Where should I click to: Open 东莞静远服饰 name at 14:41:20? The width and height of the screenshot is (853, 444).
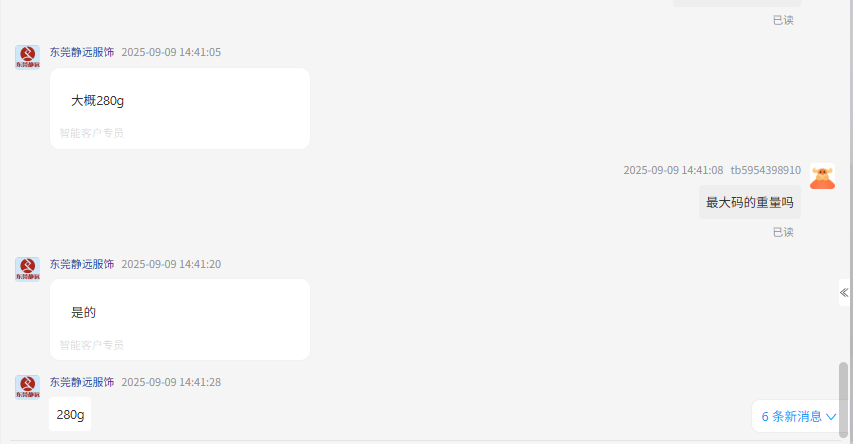click(x=82, y=264)
